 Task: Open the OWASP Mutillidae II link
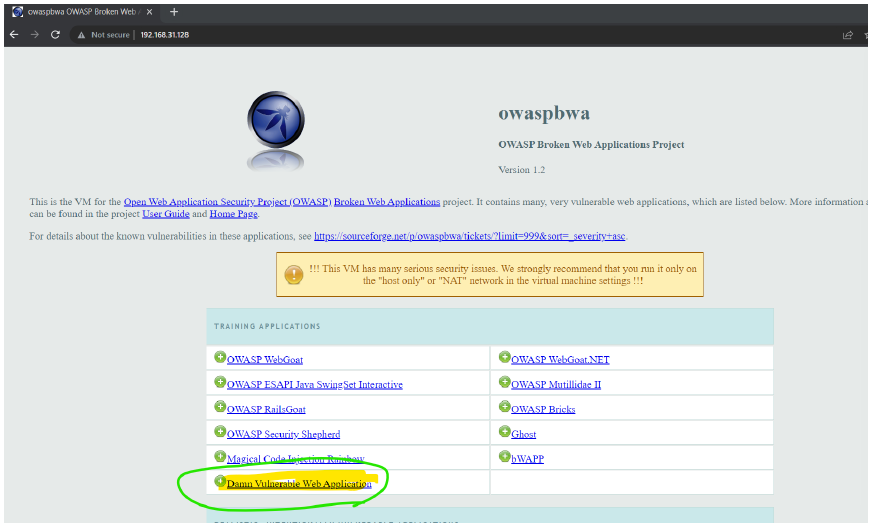point(556,385)
